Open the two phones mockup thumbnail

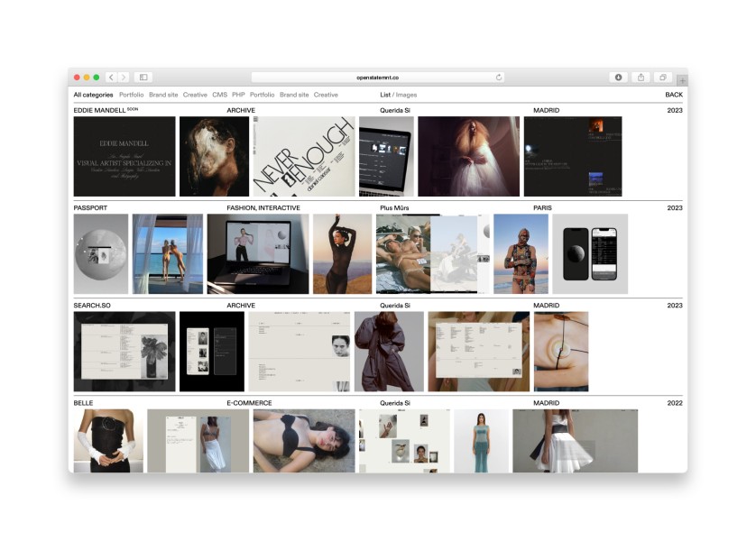tap(590, 254)
